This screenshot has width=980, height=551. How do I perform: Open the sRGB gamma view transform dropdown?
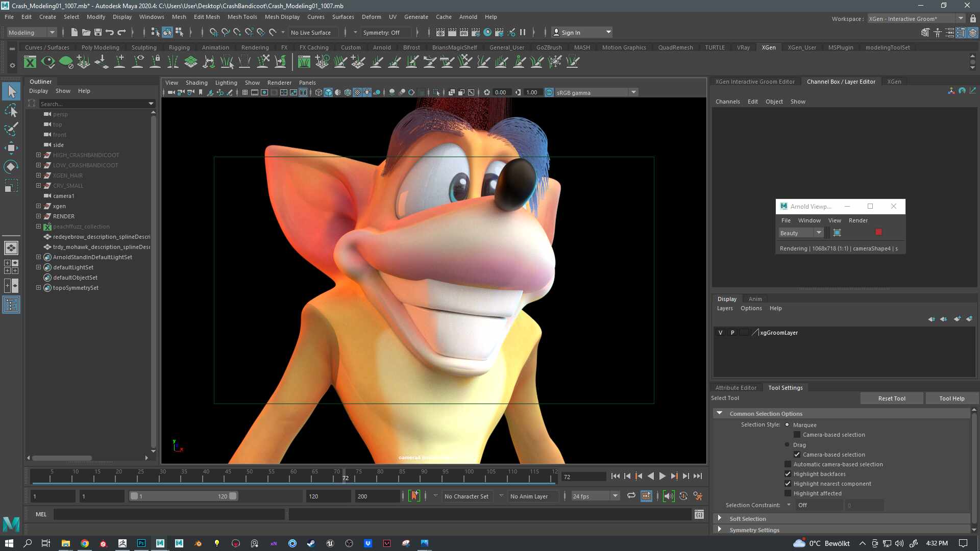[596, 92]
